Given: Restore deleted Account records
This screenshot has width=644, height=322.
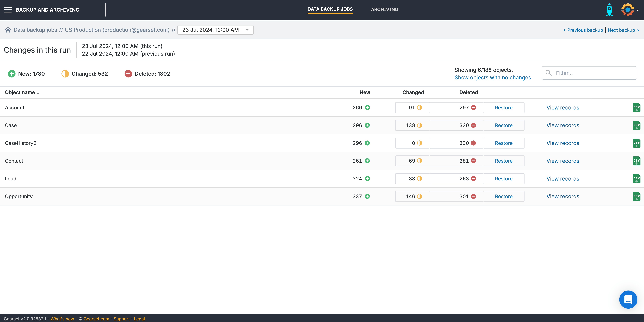Looking at the screenshot, I should 503,108.
